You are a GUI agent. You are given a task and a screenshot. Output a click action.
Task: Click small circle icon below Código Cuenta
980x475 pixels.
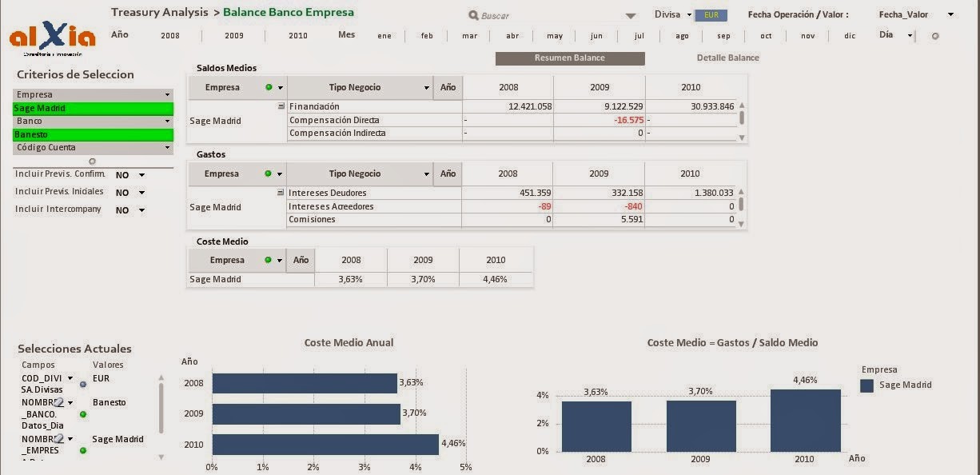click(92, 161)
